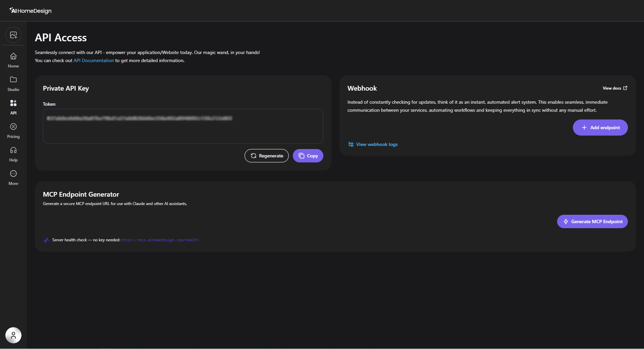
Task: Copy the API token
Action: point(308,156)
